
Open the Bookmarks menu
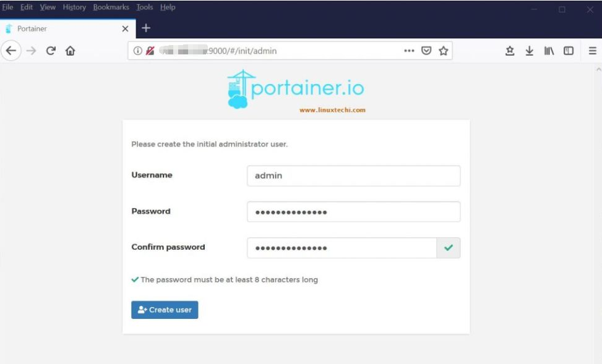click(111, 7)
